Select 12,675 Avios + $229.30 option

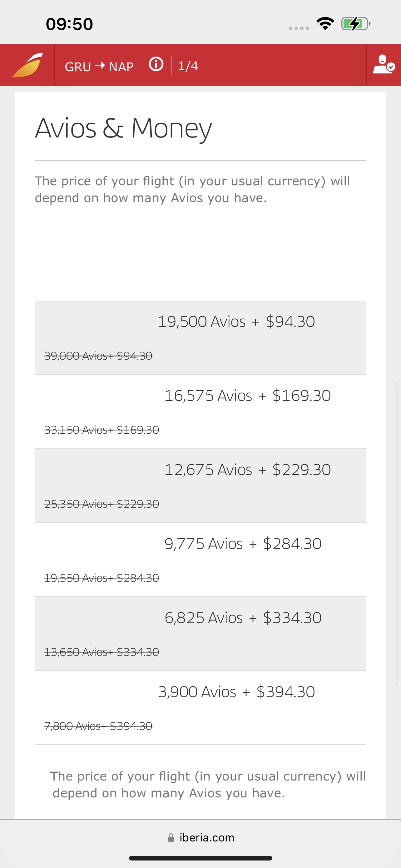[x=200, y=486]
